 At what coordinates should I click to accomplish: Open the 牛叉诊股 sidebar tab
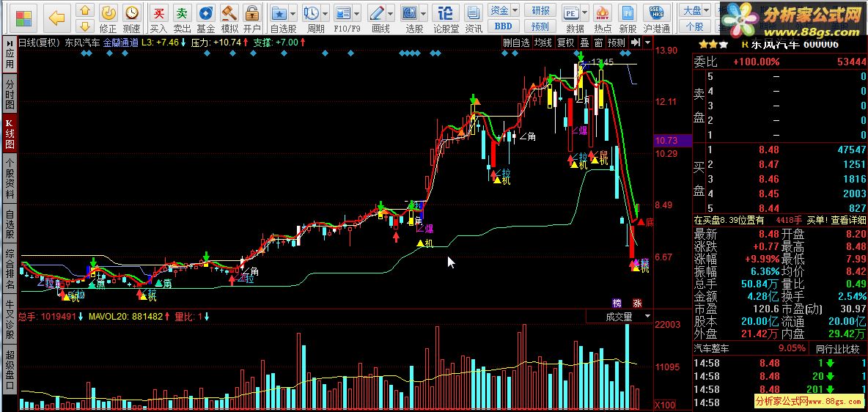pyautogui.click(x=10, y=318)
